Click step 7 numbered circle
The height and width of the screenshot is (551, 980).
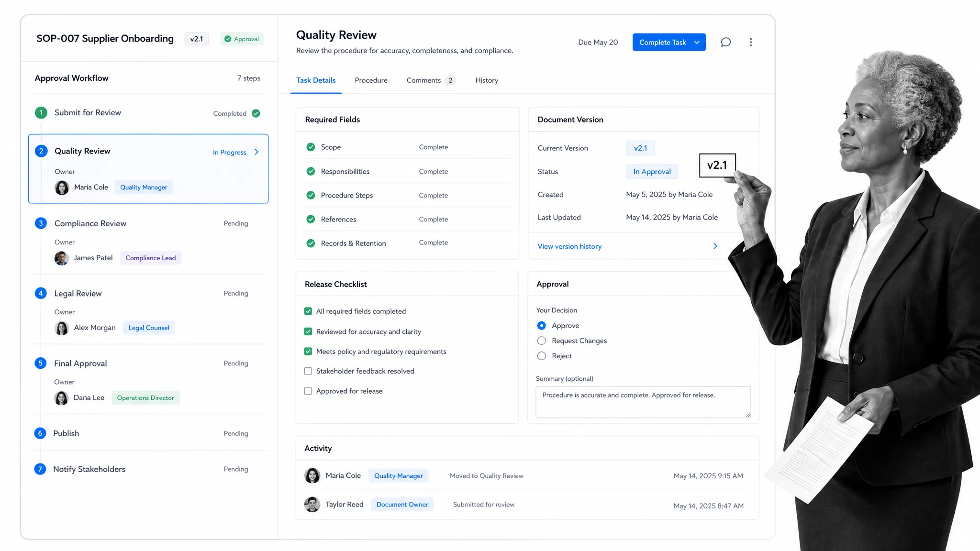point(40,469)
